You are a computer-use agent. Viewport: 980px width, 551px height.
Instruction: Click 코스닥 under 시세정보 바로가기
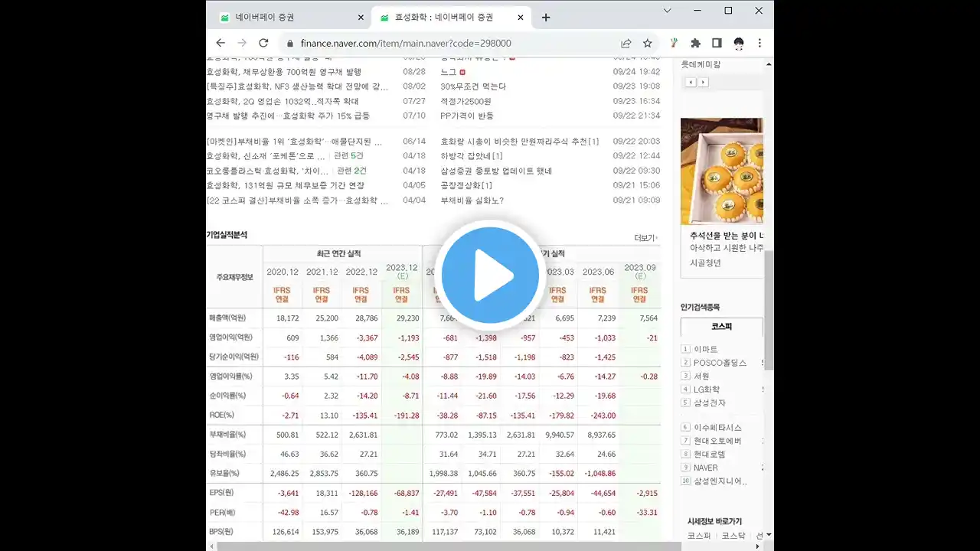point(733,536)
